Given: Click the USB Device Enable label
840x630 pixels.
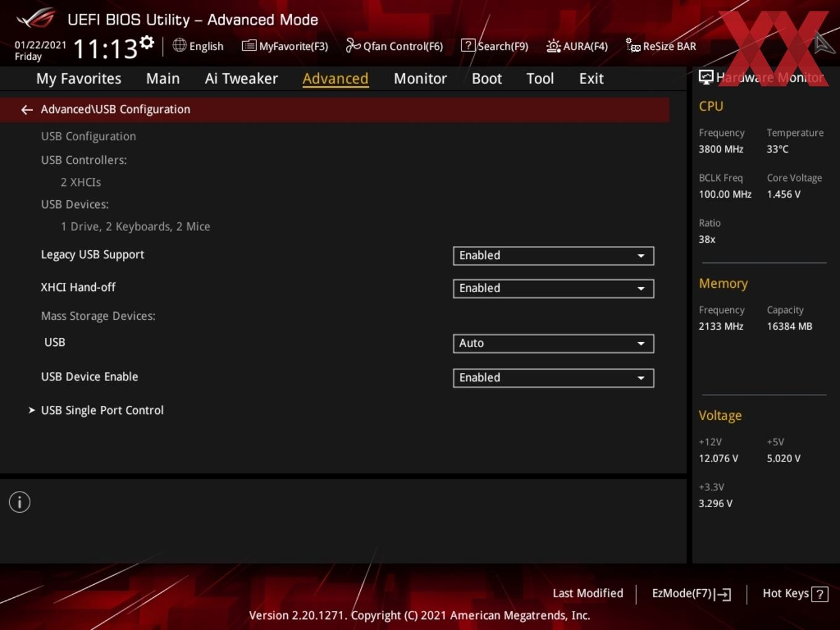Looking at the screenshot, I should (x=90, y=377).
